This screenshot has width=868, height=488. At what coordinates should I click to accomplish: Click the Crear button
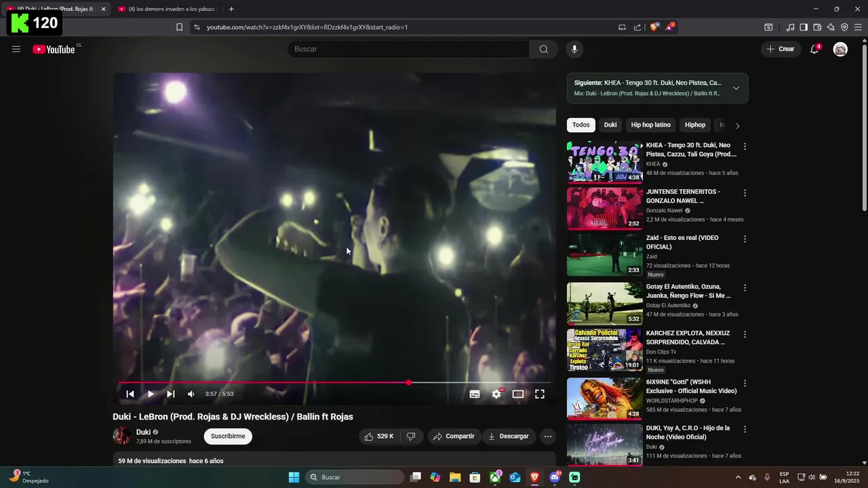(781, 49)
